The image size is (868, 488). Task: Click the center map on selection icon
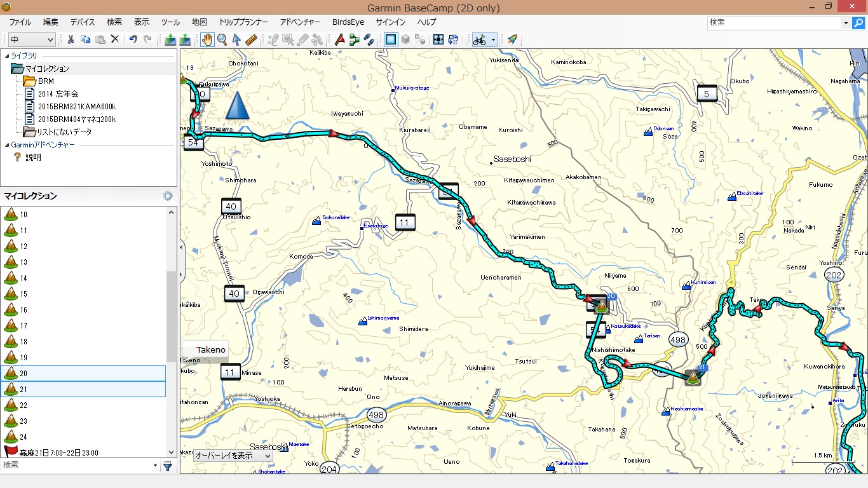tap(438, 39)
